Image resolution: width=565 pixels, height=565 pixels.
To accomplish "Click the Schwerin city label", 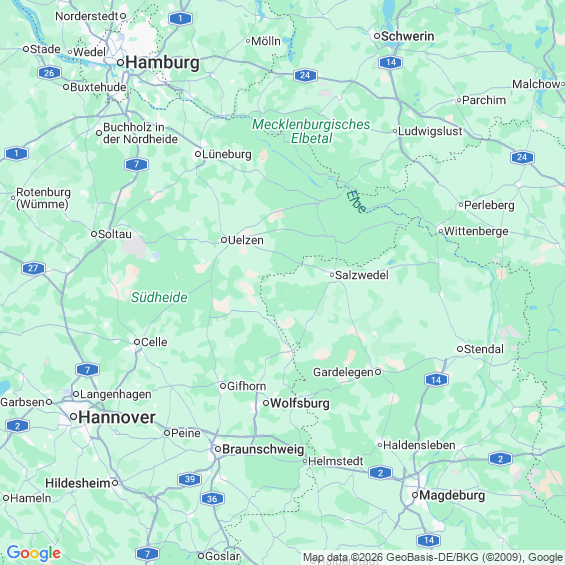I will coord(408,36).
